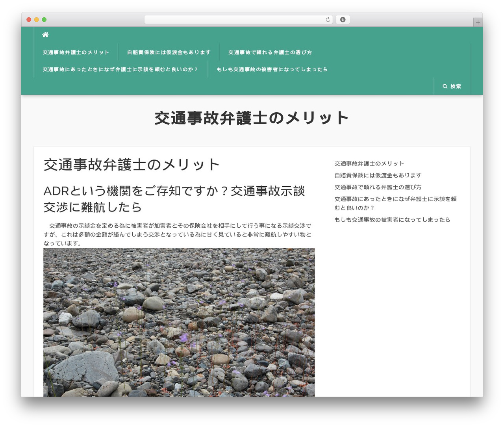Click the paragraph beginning 交通事故の示談金を定める
This screenshot has height=427, width=504.
click(178, 234)
